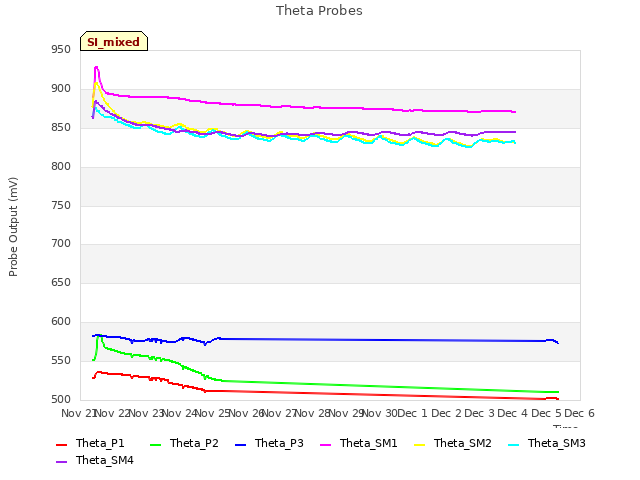Click the 950 y-axis tick label

(x=61, y=50)
